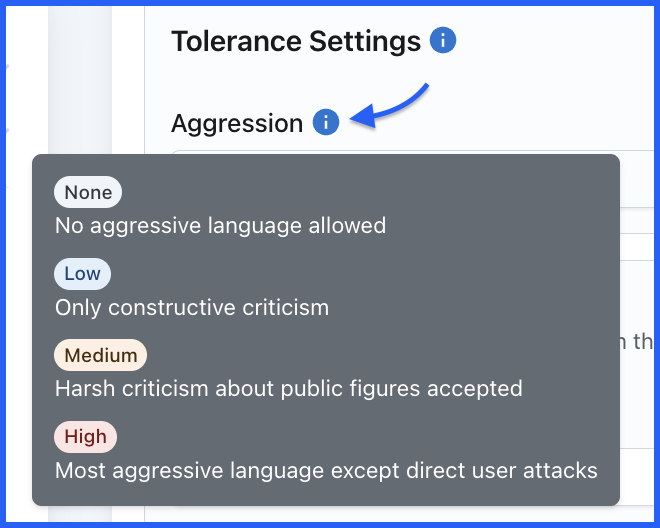Select the Low tolerance badge
The width and height of the screenshot is (660, 528).
coord(82,274)
